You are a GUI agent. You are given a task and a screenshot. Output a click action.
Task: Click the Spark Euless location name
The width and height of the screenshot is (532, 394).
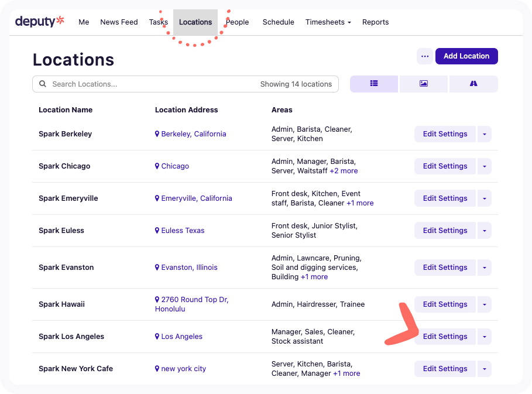[61, 231]
